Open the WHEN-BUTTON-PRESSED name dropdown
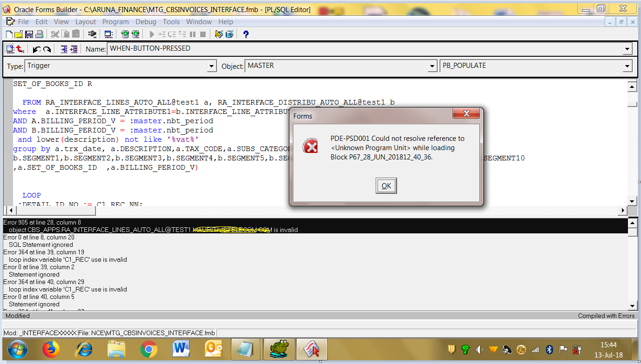This screenshot has height=364, width=641. tap(628, 48)
